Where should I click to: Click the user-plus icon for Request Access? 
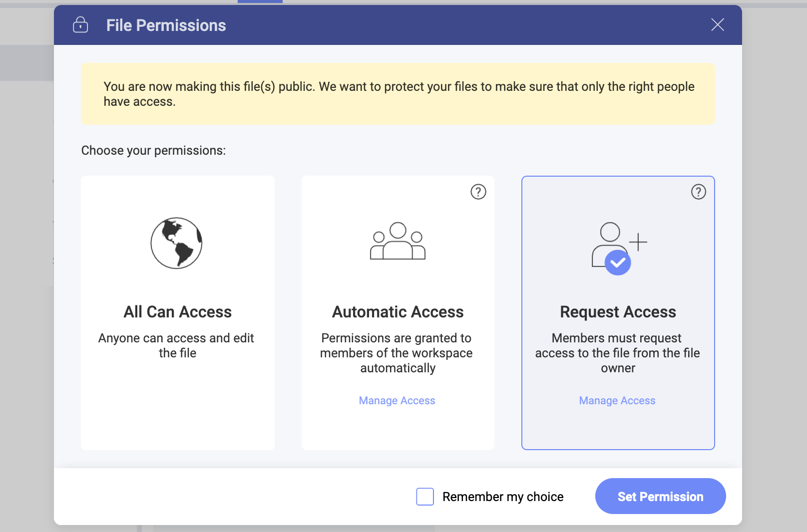click(619, 249)
